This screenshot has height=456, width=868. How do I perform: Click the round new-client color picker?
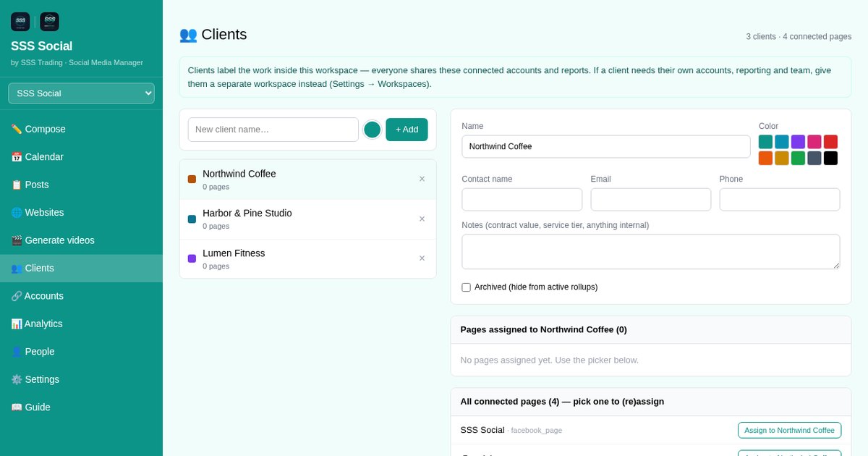click(373, 130)
